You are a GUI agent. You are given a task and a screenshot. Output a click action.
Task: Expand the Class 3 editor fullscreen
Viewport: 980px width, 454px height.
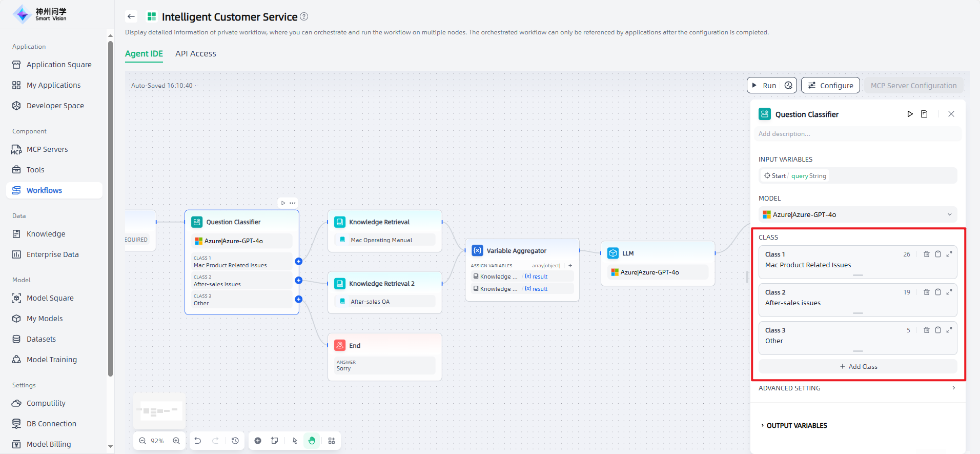coord(949,330)
